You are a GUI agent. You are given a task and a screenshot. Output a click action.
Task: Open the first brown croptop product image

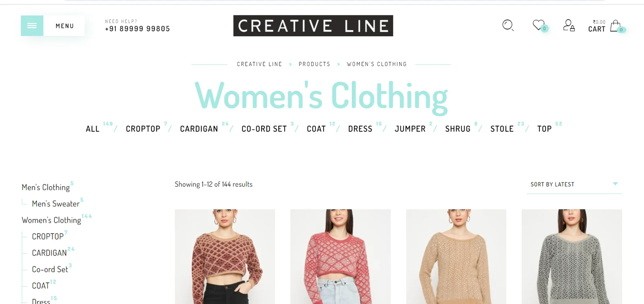(x=225, y=256)
